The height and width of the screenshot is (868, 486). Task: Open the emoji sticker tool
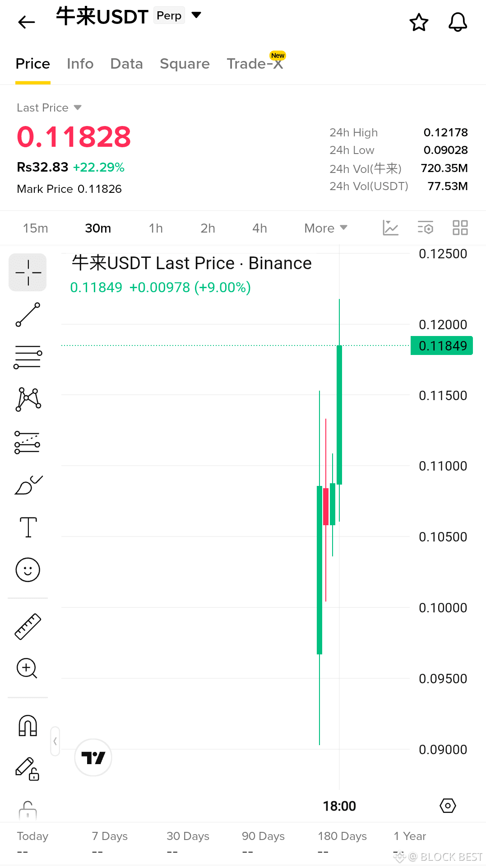pyautogui.click(x=28, y=569)
